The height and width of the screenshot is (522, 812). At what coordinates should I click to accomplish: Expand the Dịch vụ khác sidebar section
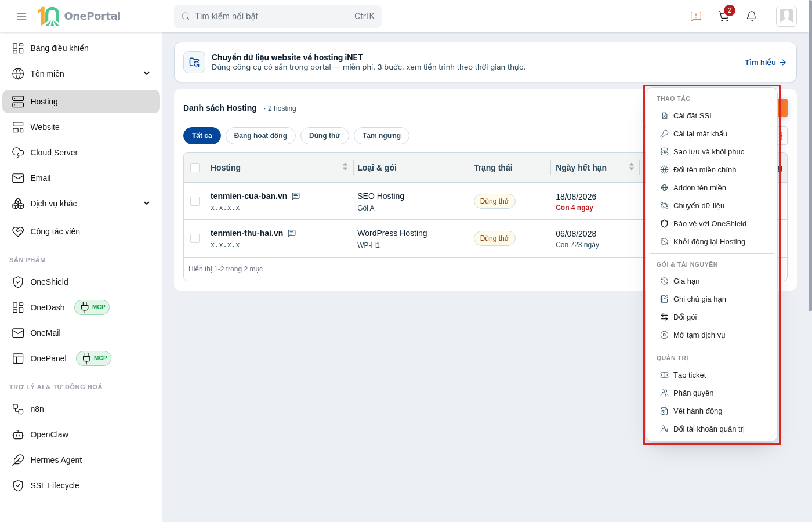pyautogui.click(x=81, y=204)
